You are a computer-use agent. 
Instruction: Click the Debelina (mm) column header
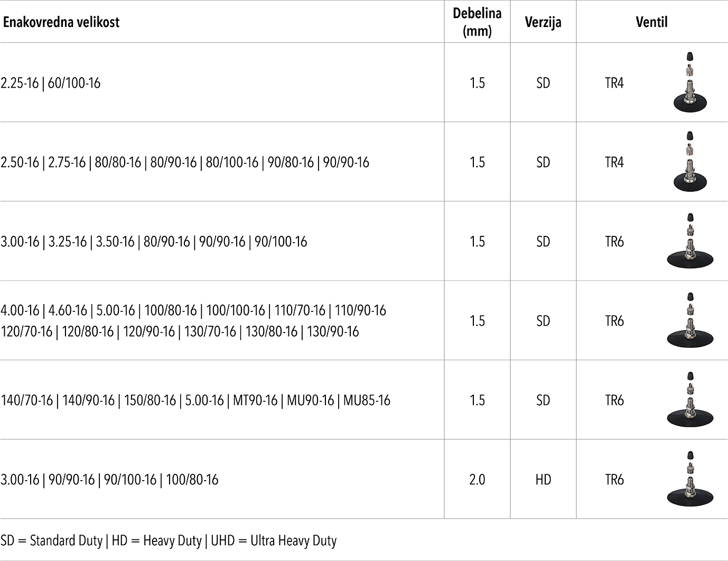pos(477,22)
